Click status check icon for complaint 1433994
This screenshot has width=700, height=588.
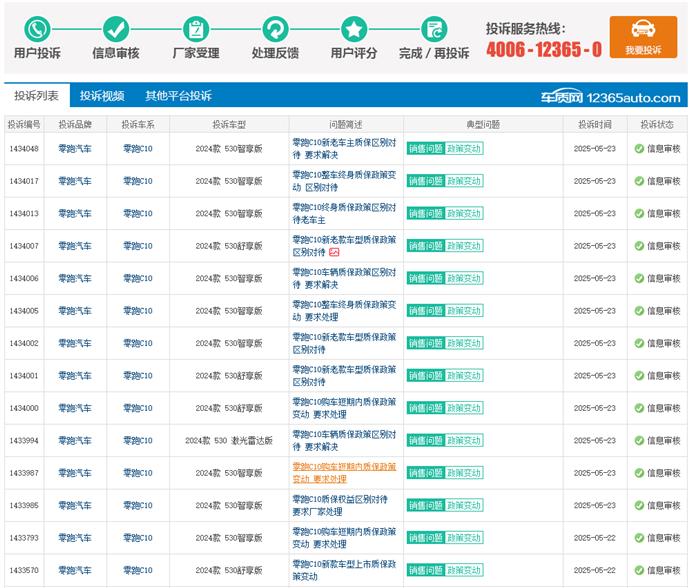click(639, 440)
